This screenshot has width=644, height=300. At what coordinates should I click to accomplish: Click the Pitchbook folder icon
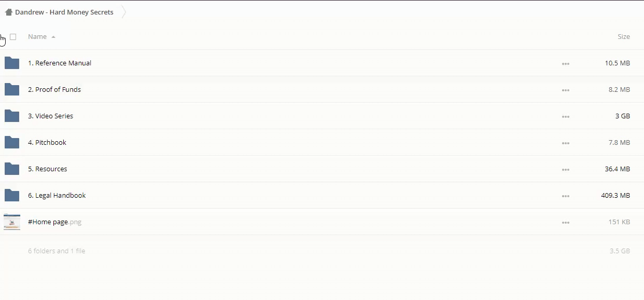point(12,143)
